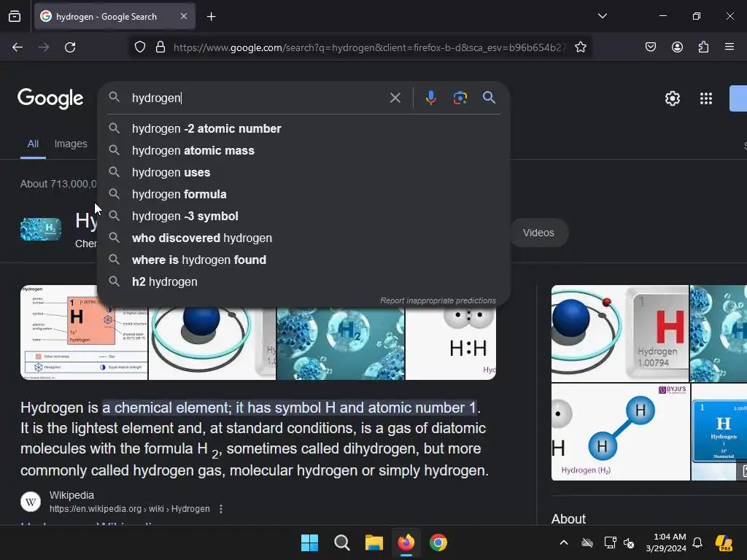Select suggestion hydrogen atomic mass
This screenshot has width=747, height=560.
point(304,150)
